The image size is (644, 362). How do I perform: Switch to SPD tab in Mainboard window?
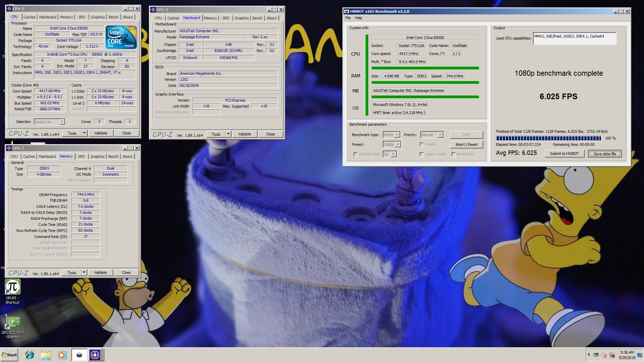[x=225, y=18]
